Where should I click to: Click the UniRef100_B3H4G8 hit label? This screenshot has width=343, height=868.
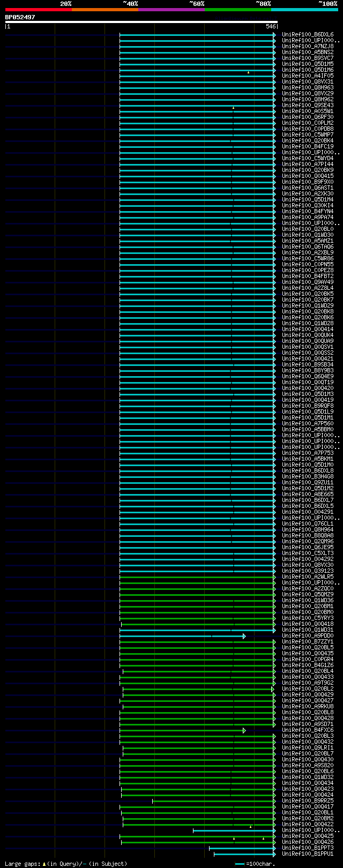[308, 477]
